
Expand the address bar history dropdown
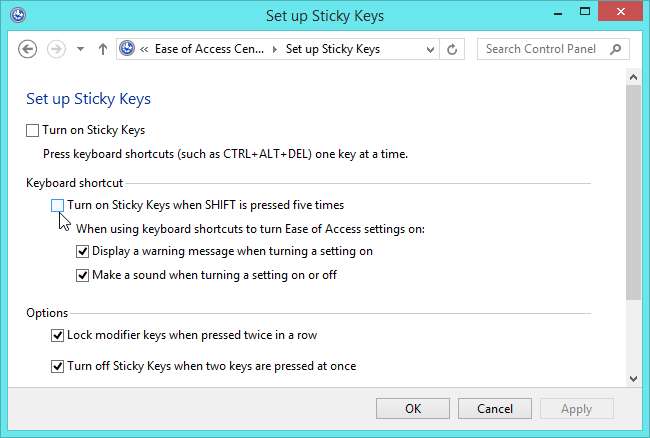(430, 50)
